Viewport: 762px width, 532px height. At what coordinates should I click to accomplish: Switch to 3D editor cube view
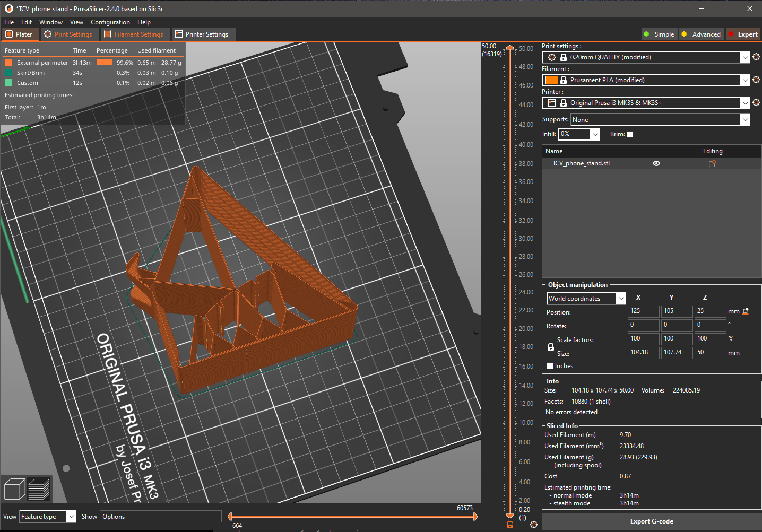14,489
